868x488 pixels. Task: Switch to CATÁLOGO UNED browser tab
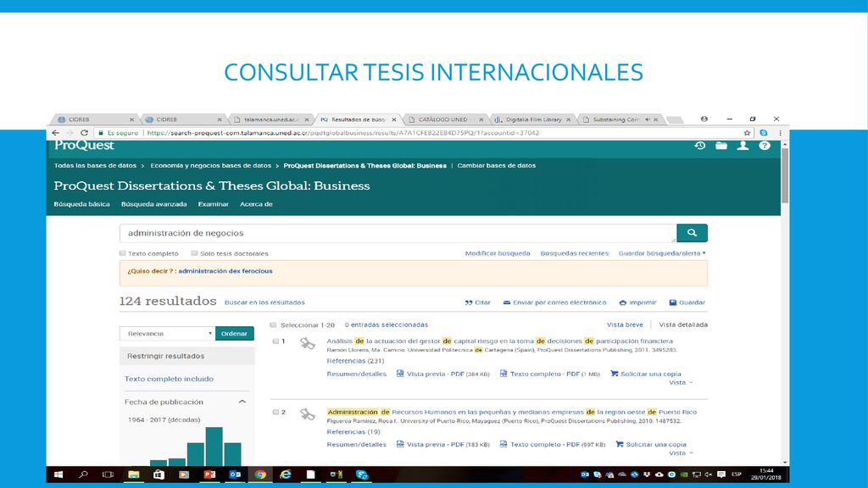pyautogui.click(x=444, y=119)
